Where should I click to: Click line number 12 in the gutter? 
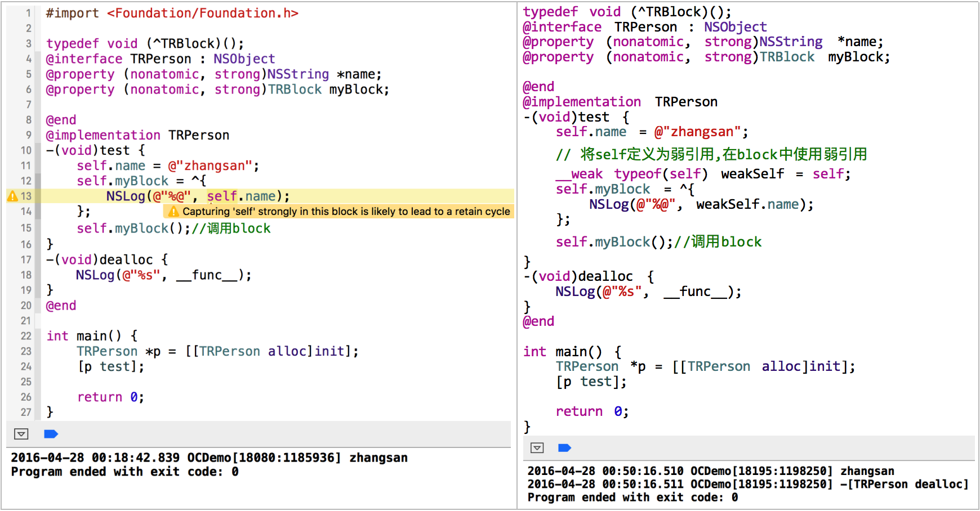pos(26,181)
